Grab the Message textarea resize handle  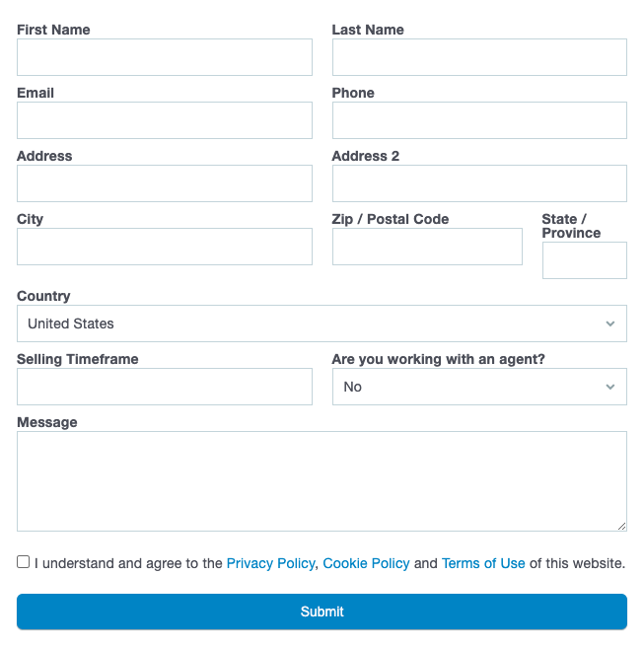[x=621, y=526]
